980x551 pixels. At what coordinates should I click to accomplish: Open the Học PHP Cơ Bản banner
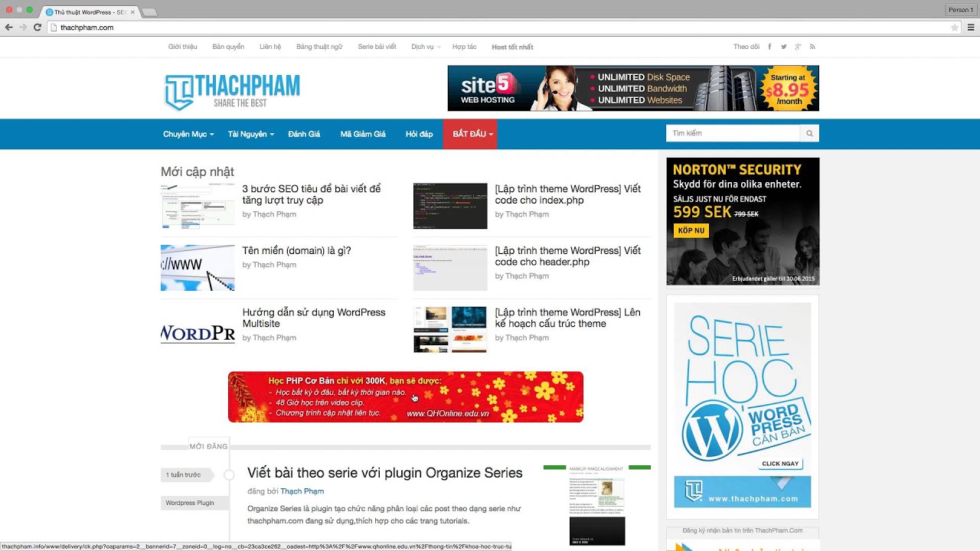(x=406, y=397)
